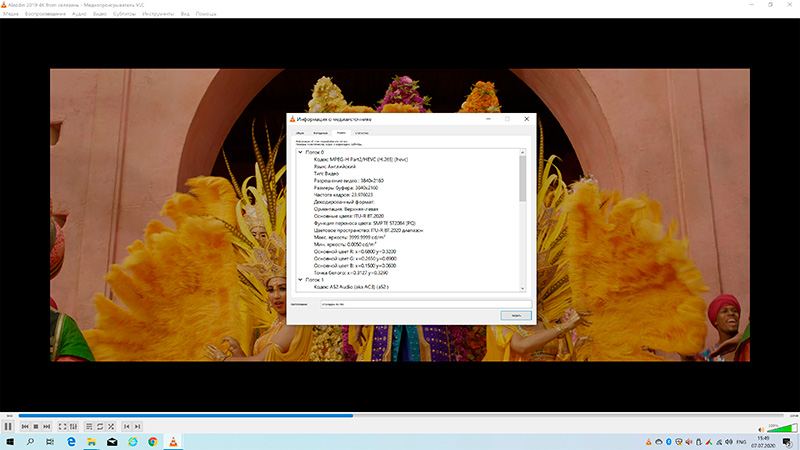The width and height of the screenshot is (800, 450).
Task: Toggle fullscreen video mode
Action: pos(62,427)
